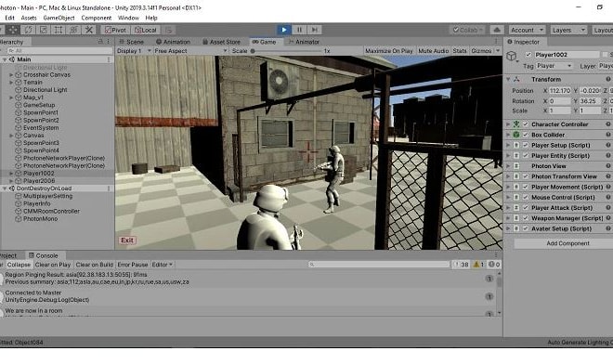The image size is (613, 364).
Task: Click the Hierarchy search field
Action: pyautogui.click(x=59, y=51)
